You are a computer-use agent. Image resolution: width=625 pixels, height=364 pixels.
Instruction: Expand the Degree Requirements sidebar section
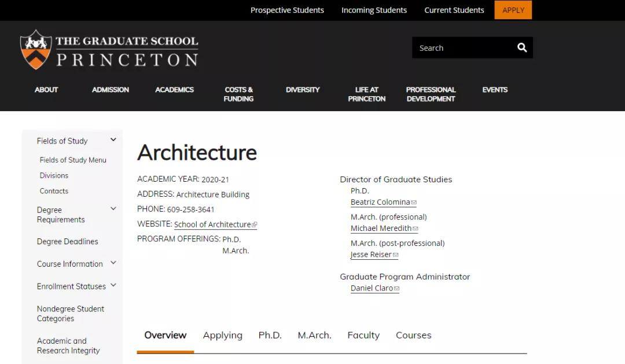click(113, 209)
